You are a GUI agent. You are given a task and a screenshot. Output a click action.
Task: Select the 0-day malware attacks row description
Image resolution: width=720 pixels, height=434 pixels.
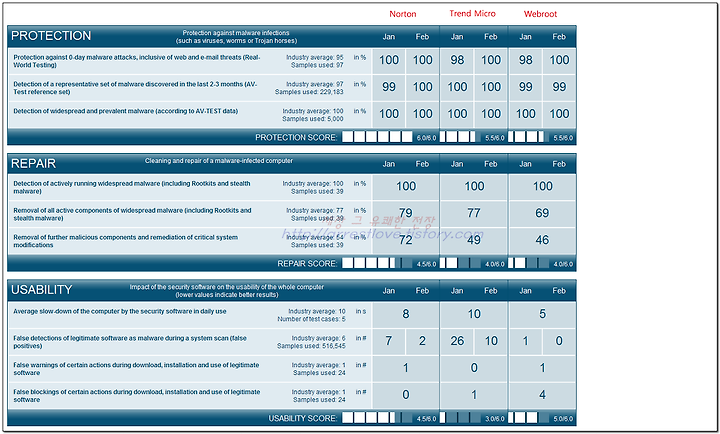click(x=137, y=61)
